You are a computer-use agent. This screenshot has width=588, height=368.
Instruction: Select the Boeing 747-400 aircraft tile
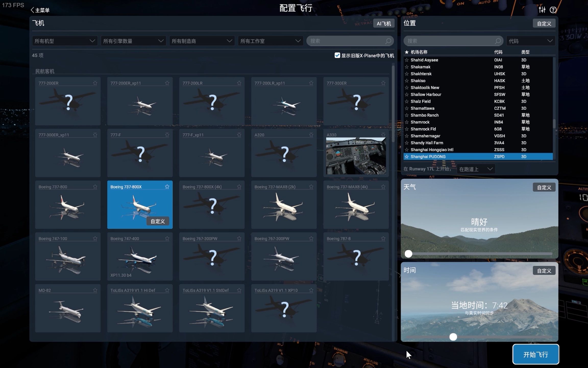pyautogui.click(x=140, y=256)
